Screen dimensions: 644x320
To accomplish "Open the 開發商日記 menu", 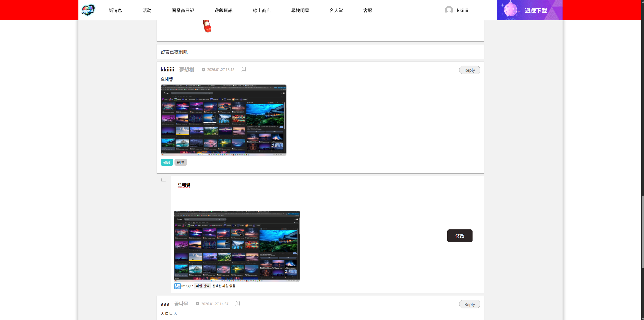I will (x=183, y=10).
